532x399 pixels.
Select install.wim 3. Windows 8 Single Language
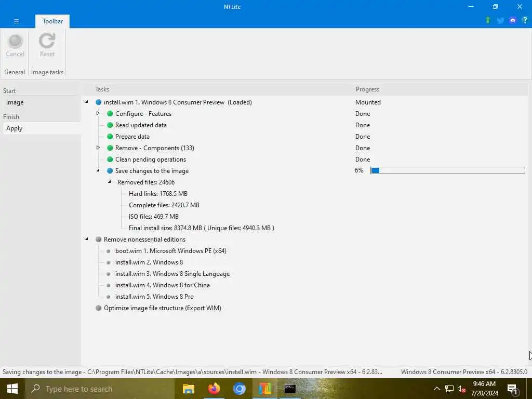172,274
